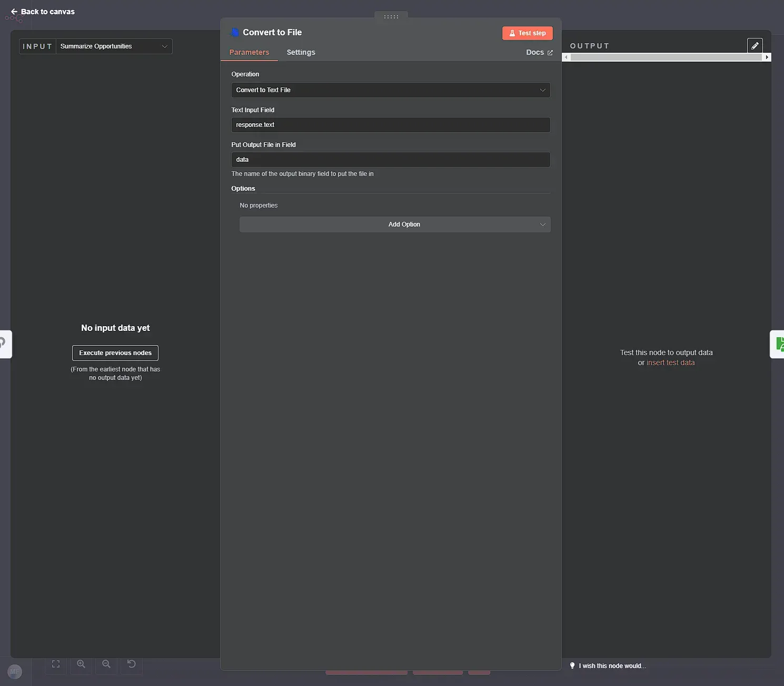Image resolution: width=784 pixels, height=686 pixels.
Task: Click the Convert to File node icon
Action: tap(235, 33)
